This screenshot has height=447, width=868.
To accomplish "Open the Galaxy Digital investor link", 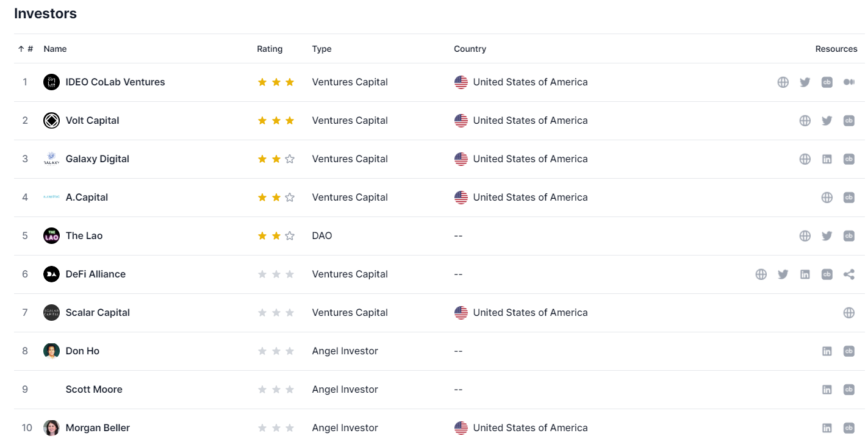I will [x=98, y=159].
